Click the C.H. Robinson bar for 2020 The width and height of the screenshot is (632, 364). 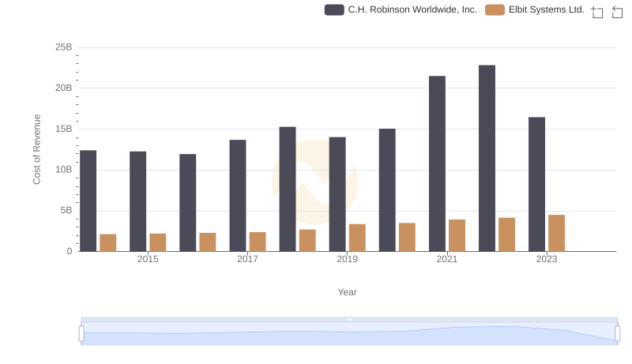[x=387, y=190]
